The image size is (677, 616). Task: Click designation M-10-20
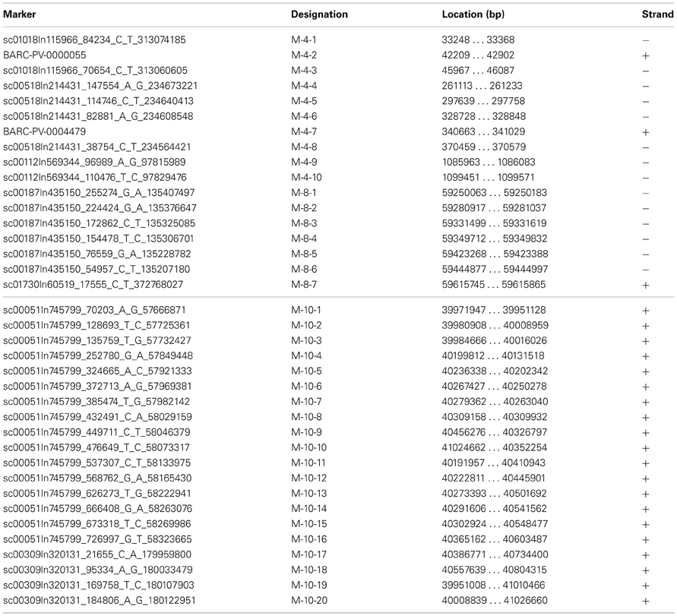pyautogui.click(x=308, y=601)
